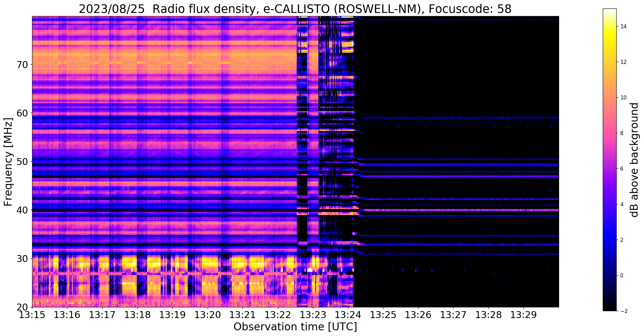Viewport: 644px width, 336px height.
Task: Click the 30 MHz frequency tick label
Action: click(x=22, y=259)
